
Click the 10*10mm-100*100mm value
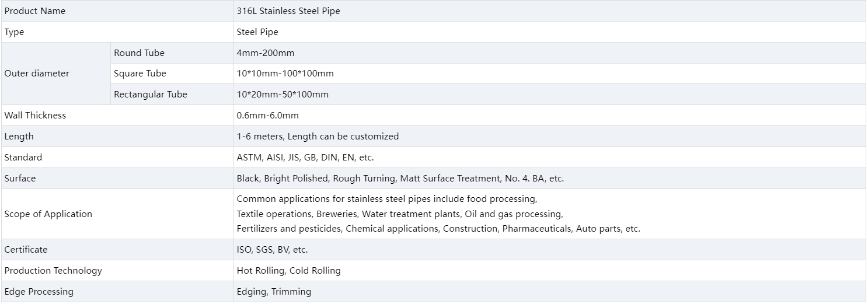[x=285, y=74]
